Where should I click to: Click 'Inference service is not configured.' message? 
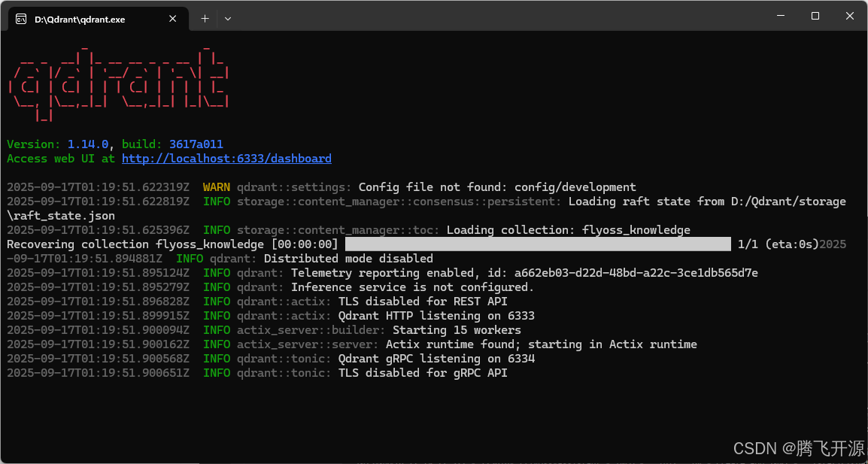[x=412, y=287]
